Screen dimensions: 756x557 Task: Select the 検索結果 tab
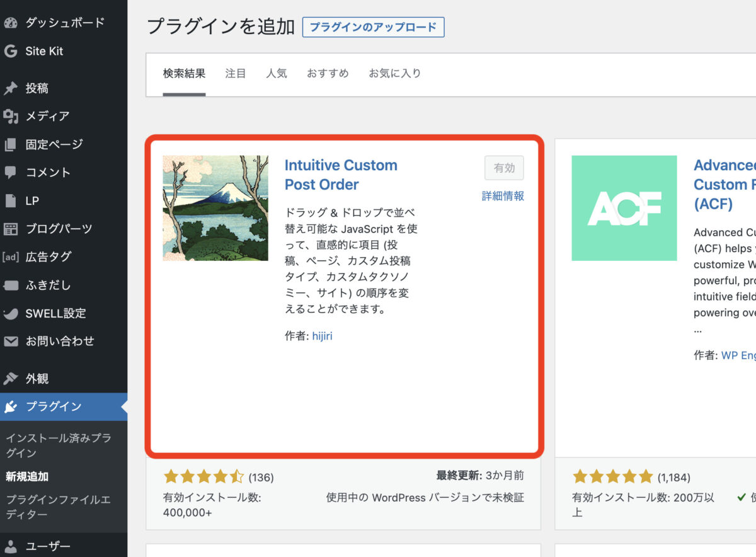(184, 73)
